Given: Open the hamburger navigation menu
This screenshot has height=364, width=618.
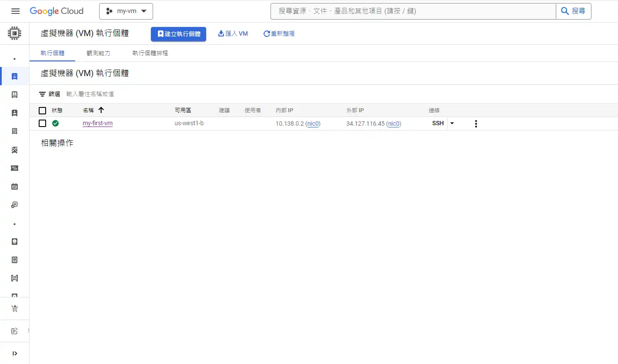Looking at the screenshot, I should coord(15,11).
